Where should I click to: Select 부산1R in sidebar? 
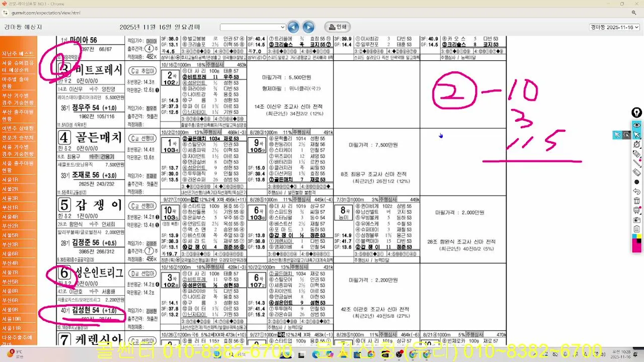(10, 208)
